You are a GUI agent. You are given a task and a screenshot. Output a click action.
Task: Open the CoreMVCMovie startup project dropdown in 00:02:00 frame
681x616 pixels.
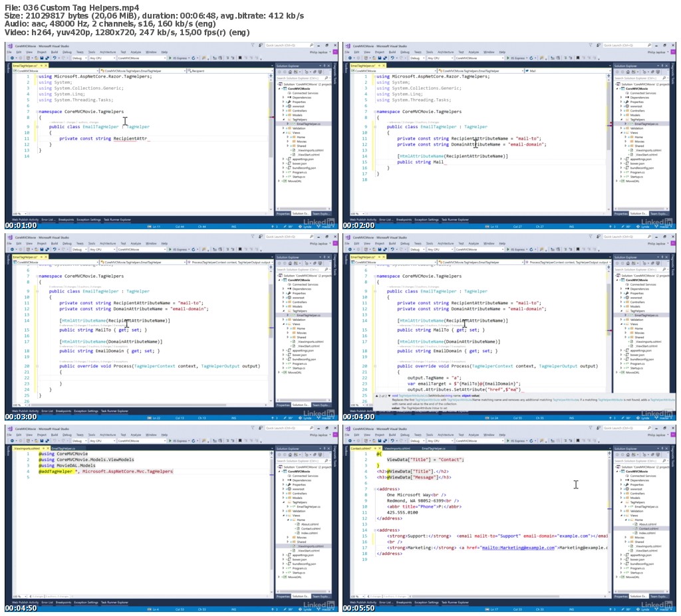pos(480,58)
